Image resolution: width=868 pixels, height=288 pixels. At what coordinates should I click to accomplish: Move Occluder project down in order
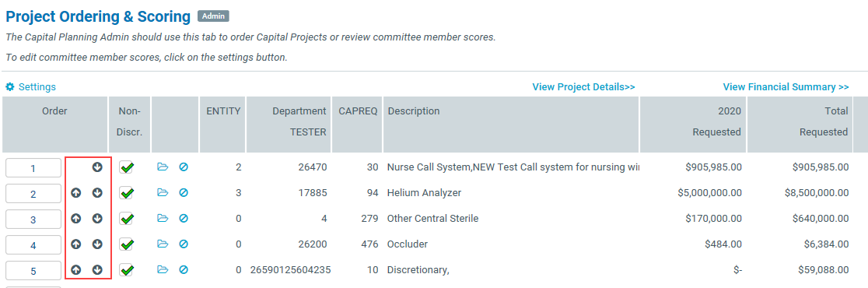(x=97, y=244)
